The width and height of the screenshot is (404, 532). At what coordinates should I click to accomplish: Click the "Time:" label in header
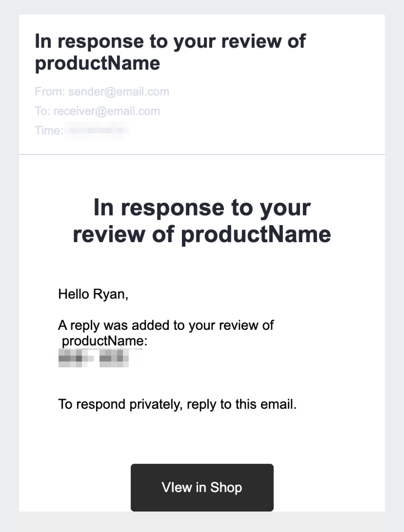coord(49,131)
